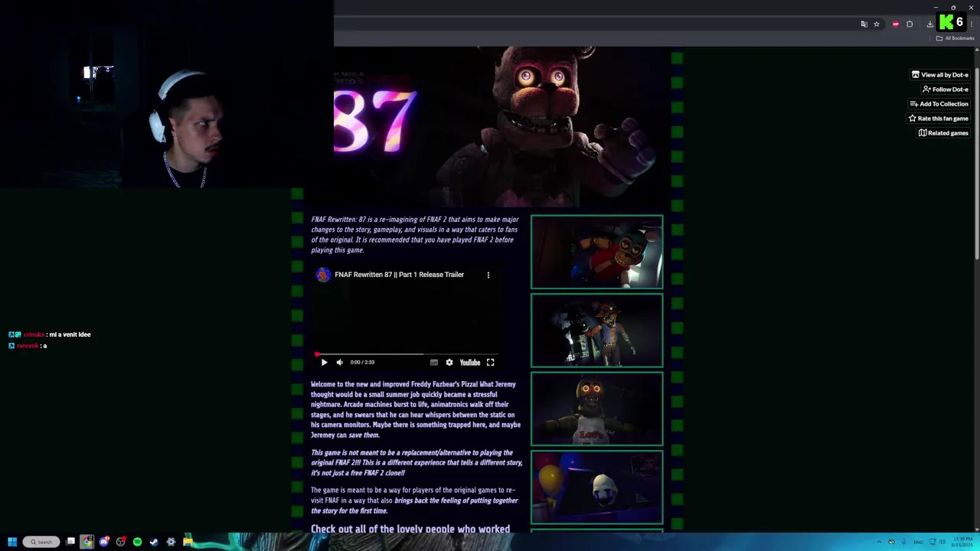
Task: Click the translate page icon in address bar
Action: pos(864,24)
